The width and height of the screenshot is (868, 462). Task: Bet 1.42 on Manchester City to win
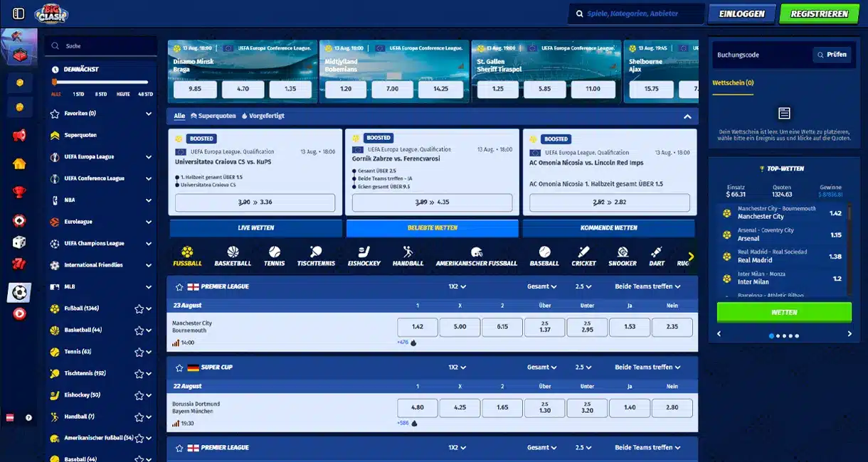418,327
